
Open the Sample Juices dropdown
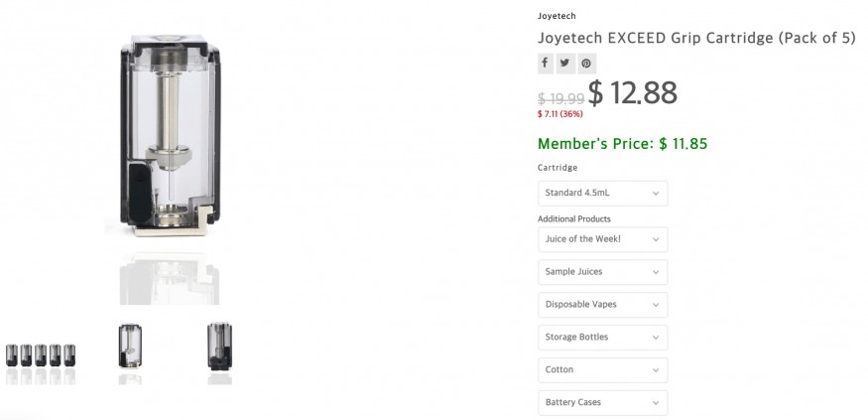coord(602,272)
